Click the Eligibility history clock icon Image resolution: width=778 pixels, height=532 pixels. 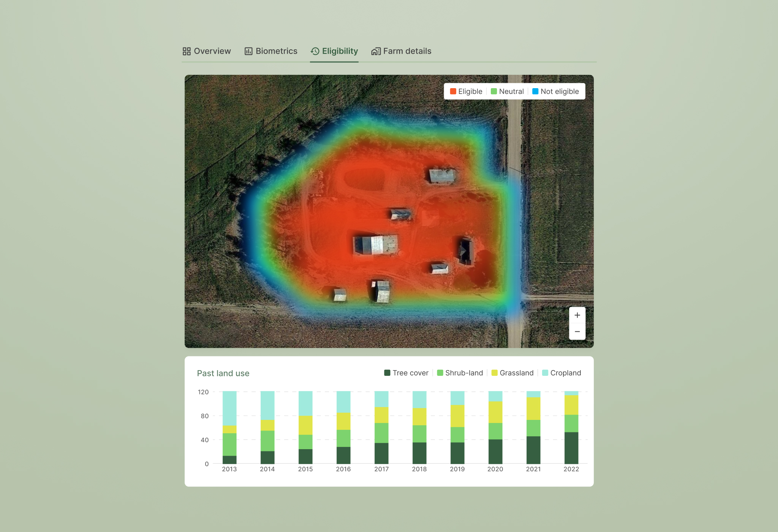(315, 51)
